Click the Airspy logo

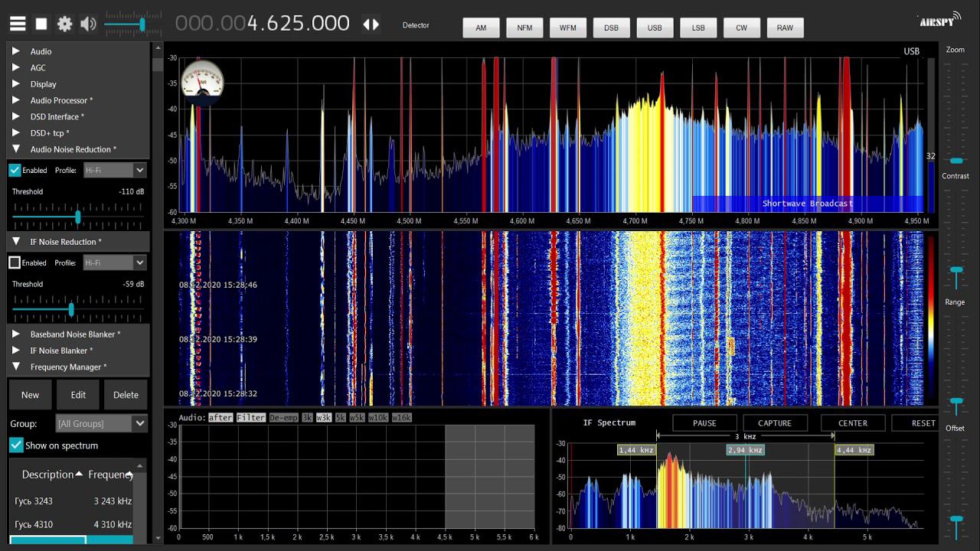coord(936,21)
